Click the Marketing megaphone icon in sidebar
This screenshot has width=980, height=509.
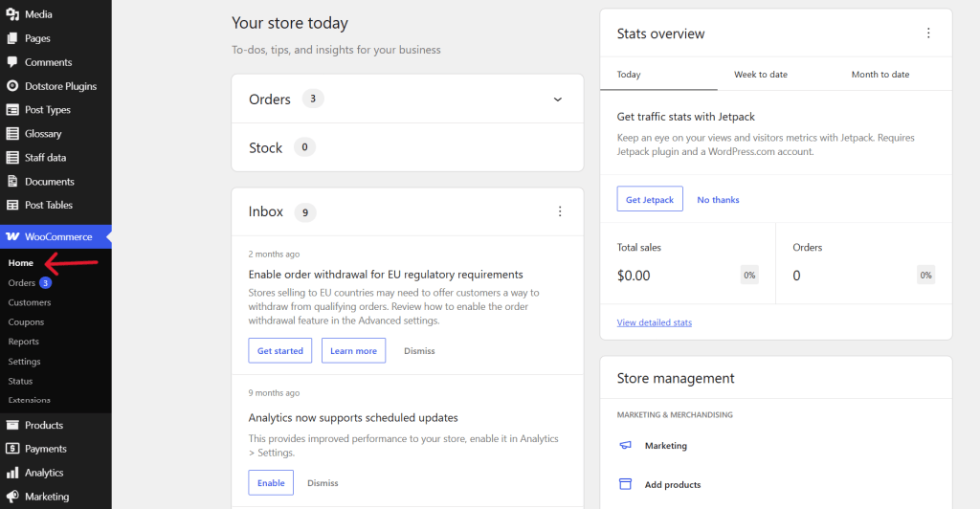point(12,497)
